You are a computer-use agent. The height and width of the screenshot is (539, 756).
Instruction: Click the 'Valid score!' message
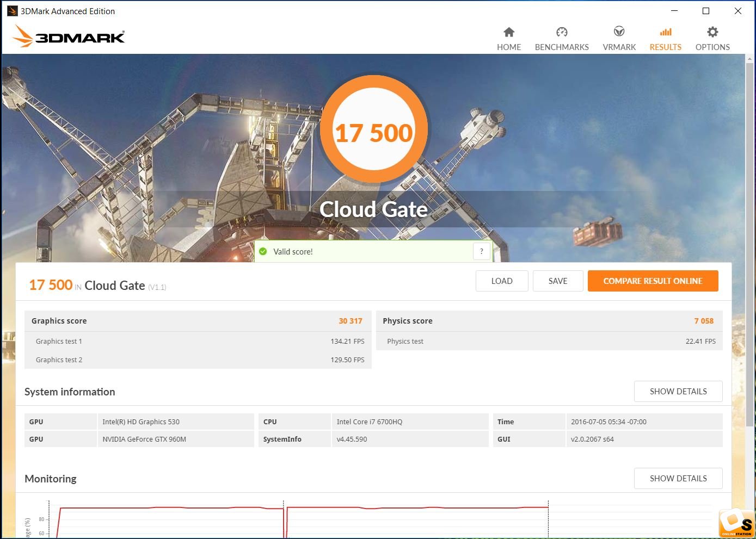click(x=293, y=252)
